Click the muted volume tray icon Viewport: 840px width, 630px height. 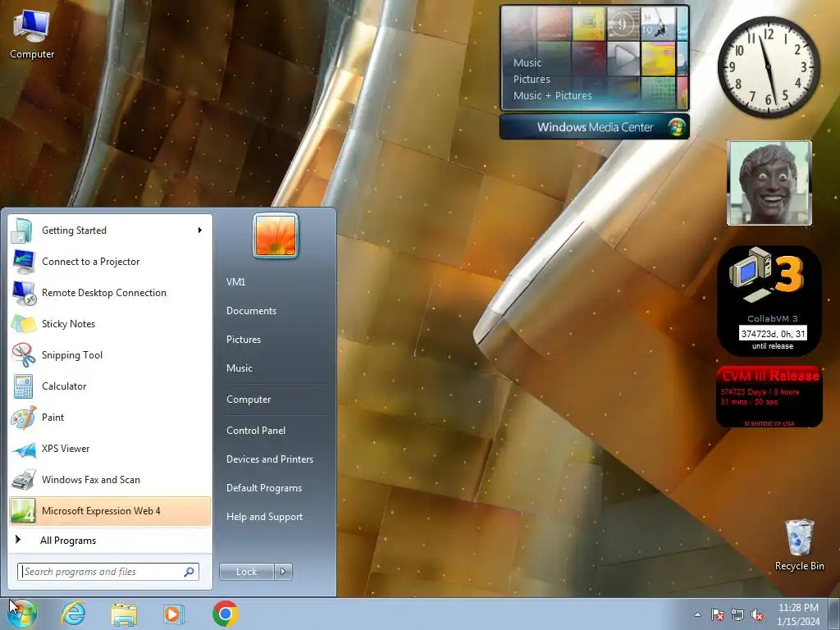pyautogui.click(x=757, y=615)
